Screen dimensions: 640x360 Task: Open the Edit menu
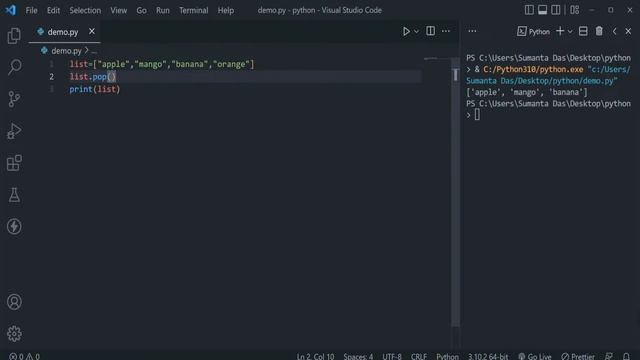point(53,10)
